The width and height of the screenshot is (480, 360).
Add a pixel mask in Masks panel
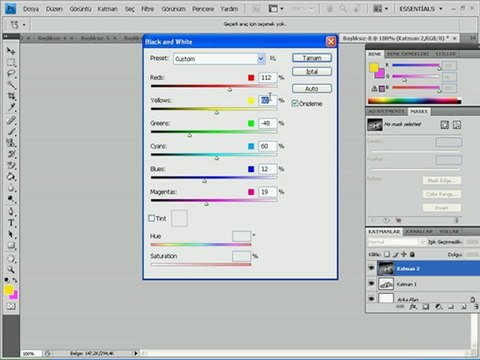click(445, 125)
